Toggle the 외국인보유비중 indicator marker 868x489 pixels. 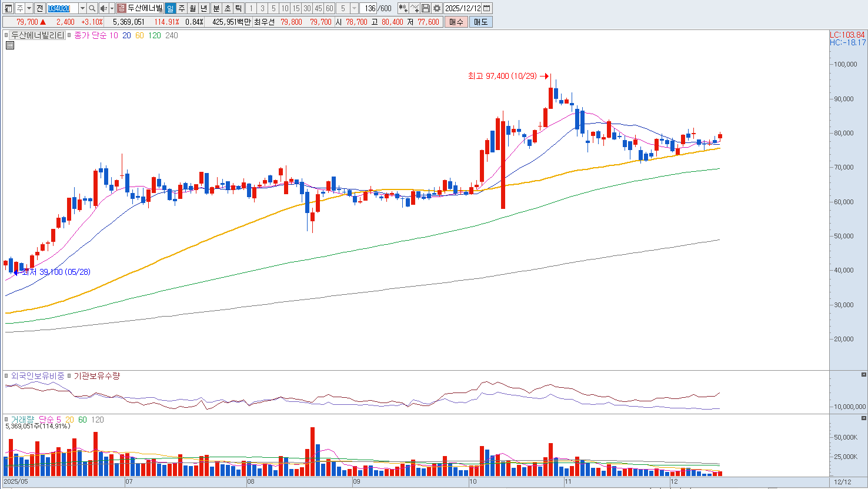coord(7,375)
